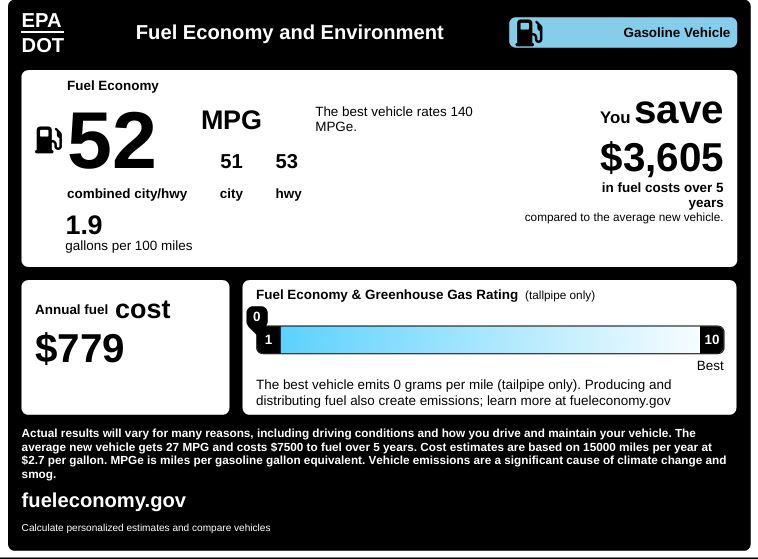Click the fuel pump icon in the Gasoline Vehicle badge
The width and height of the screenshot is (758, 559).
pyautogui.click(x=528, y=33)
